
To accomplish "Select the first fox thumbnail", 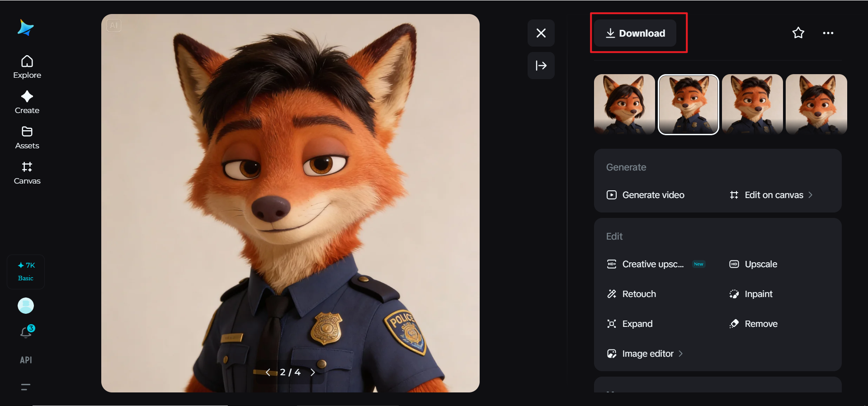I will (624, 104).
